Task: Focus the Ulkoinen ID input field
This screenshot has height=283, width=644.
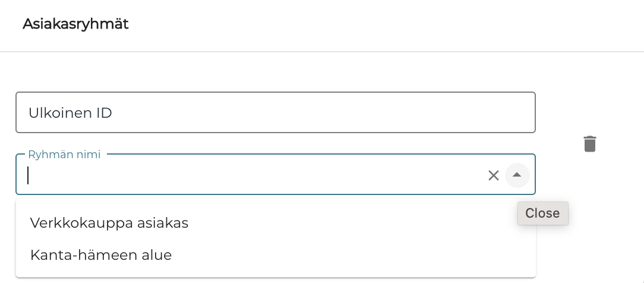Action: [x=275, y=112]
